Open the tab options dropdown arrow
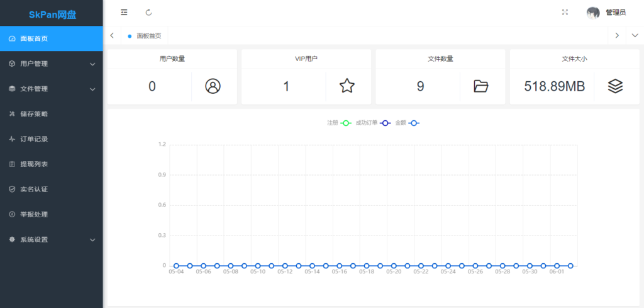 (x=635, y=36)
